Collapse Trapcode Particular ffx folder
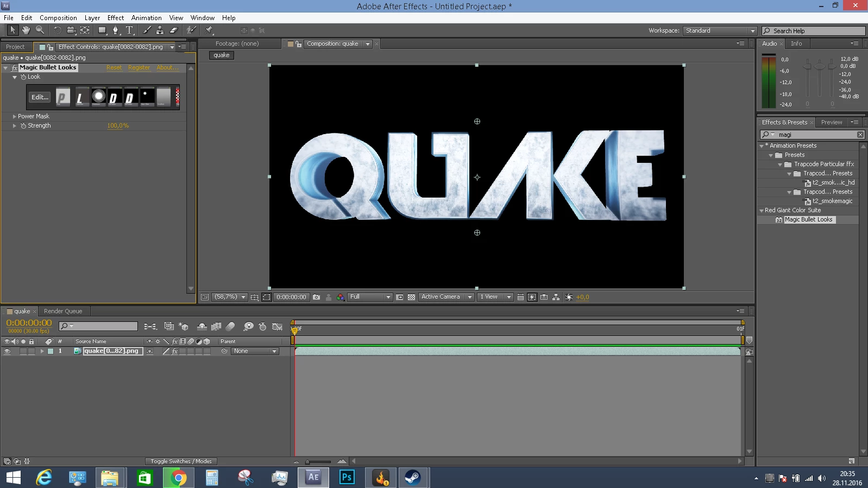 780,164
